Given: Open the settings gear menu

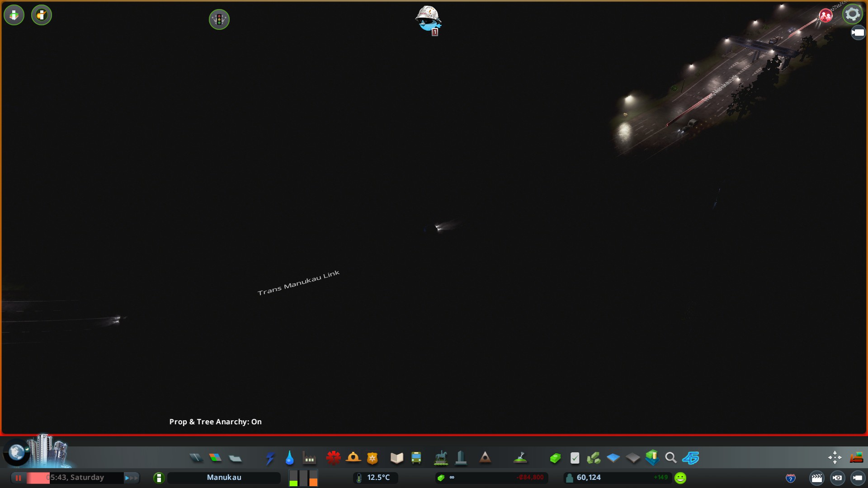Looking at the screenshot, I should (x=852, y=14).
